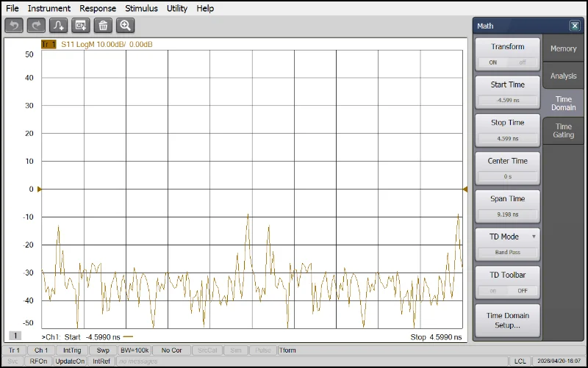The height and width of the screenshot is (368, 588).
Task: Click the 50 y-axis scale label
Action: 29,54
